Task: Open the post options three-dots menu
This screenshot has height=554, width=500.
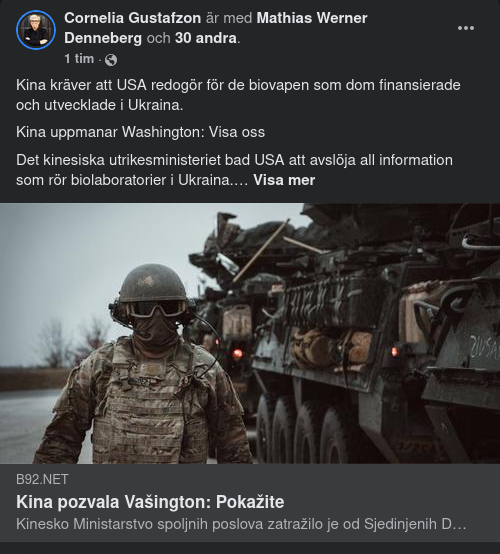Action: click(465, 28)
